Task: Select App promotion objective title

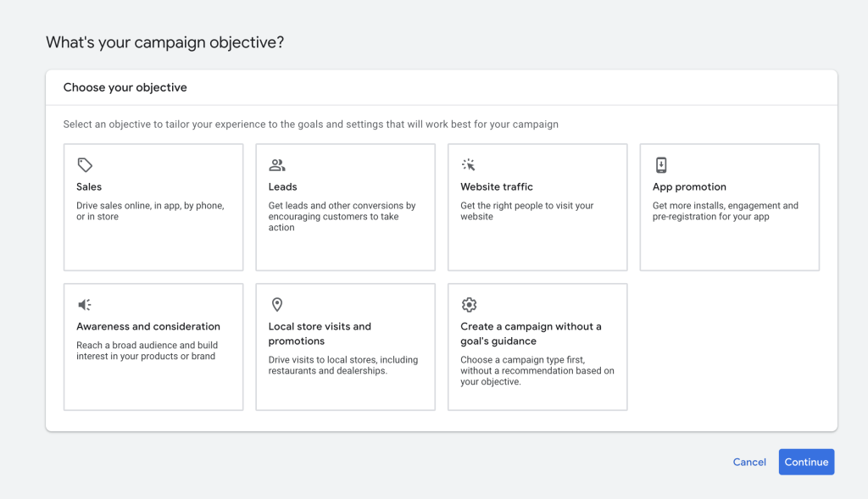Action: click(x=689, y=187)
